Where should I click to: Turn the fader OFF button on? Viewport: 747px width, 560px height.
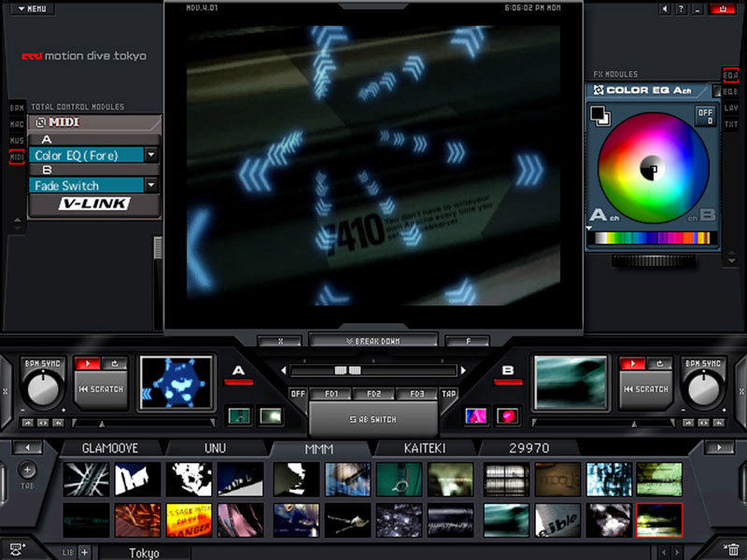[297, 394]
